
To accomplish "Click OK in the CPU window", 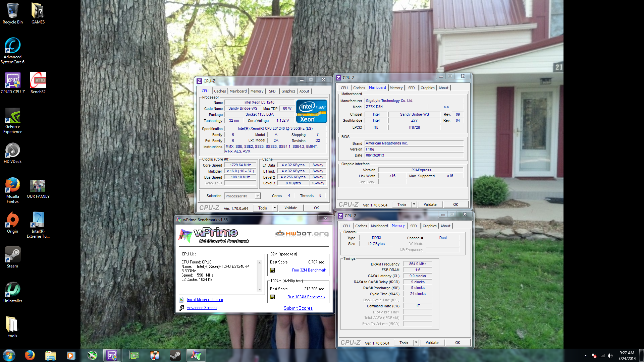I will coord(316,208).
